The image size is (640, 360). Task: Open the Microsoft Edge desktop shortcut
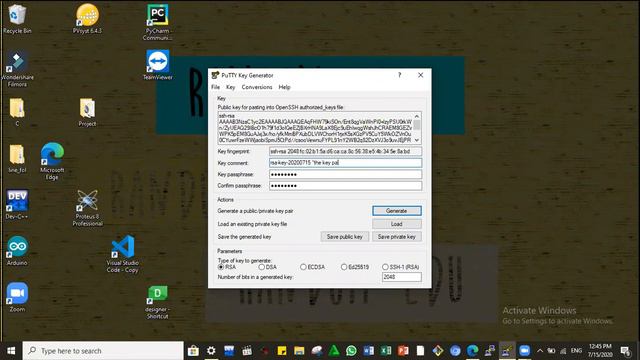coord(52,161)
